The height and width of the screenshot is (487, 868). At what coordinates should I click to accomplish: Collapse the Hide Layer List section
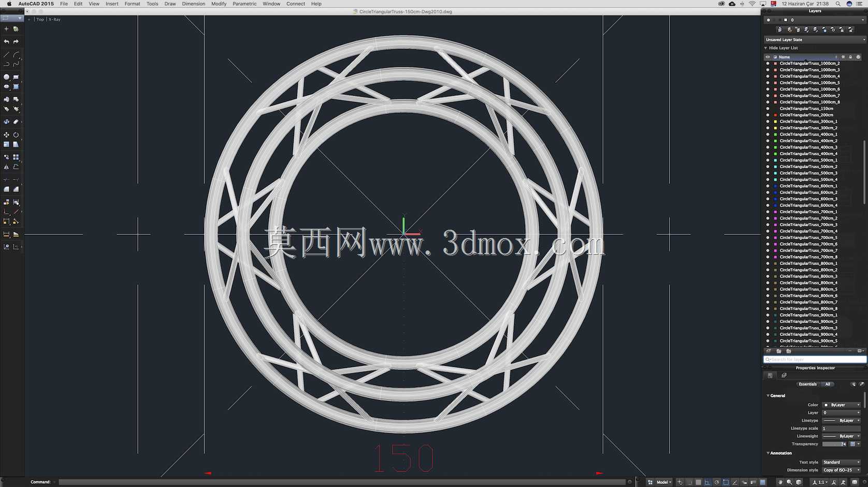765,48
